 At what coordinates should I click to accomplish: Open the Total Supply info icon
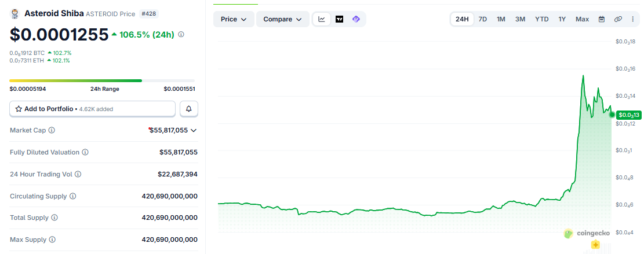[x=54, y=218]
